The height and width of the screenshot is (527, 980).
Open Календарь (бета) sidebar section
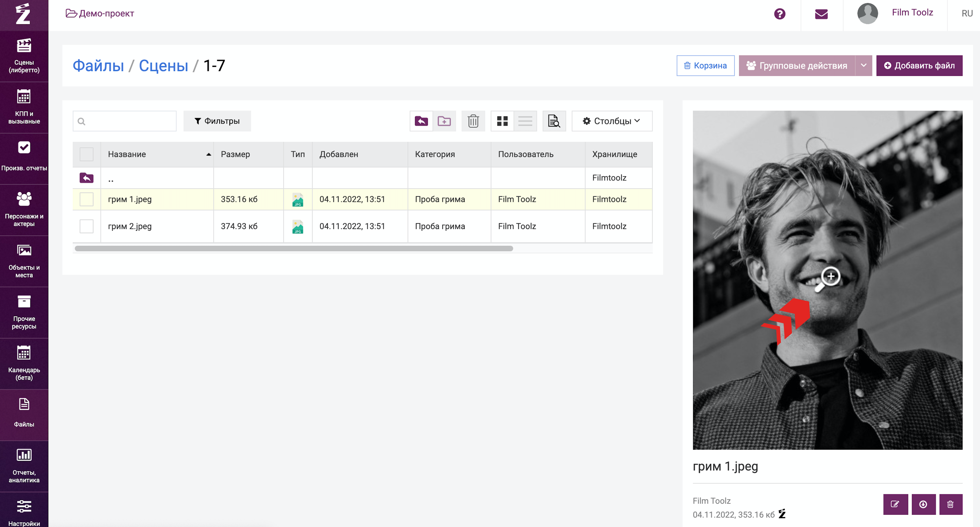(24, 364)
